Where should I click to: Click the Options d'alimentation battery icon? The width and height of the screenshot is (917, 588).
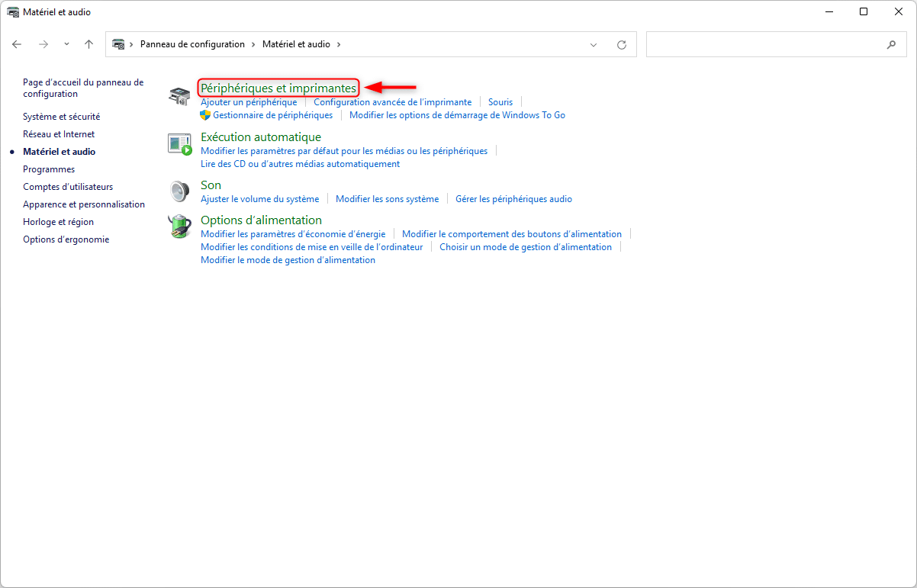pos(179,227)
